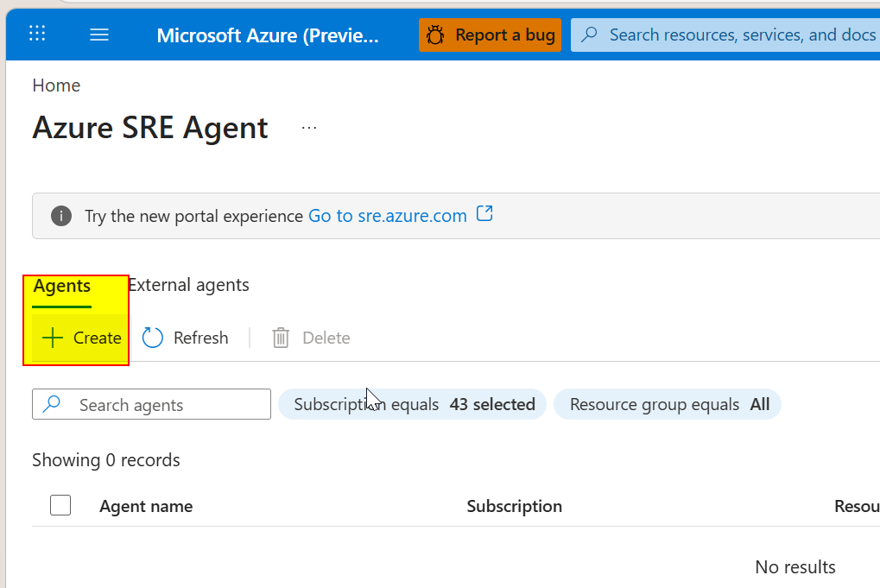The width and height of the screenshot is (880, 588).
Task: Click the Refresh button
Action: (x=185, y=338)
